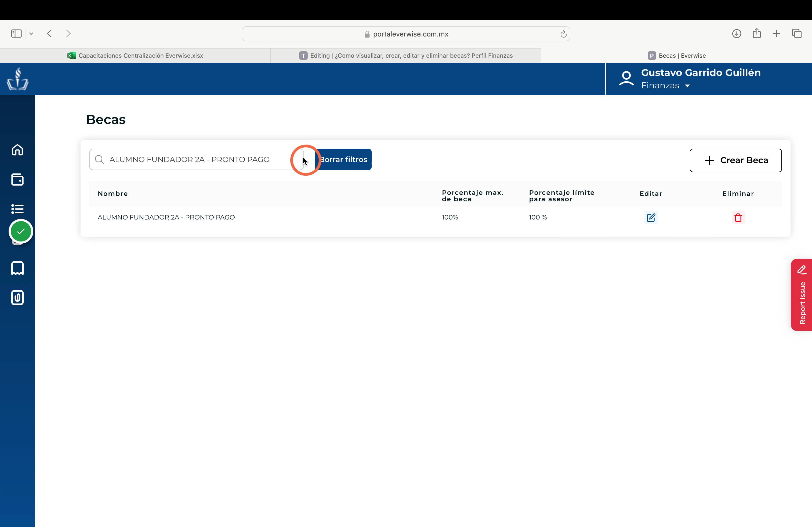
Task: Click the Gustavo Garrido Guillén user name
Action: pyautogui.click(x=701, y=73)
